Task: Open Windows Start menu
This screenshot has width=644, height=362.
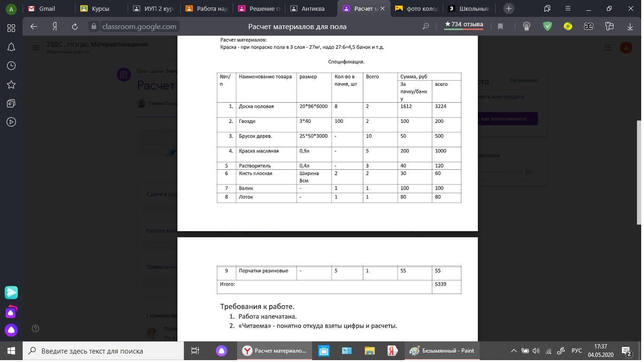Action: pos(11,351)
